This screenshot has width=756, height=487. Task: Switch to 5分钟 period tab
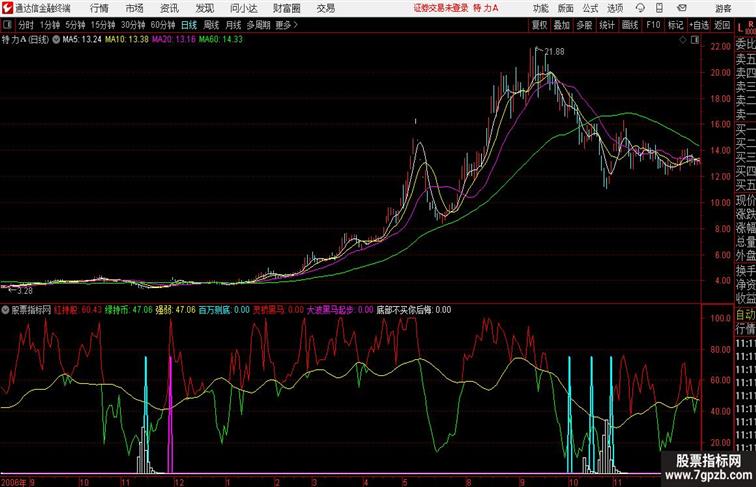tap(75, 25)
